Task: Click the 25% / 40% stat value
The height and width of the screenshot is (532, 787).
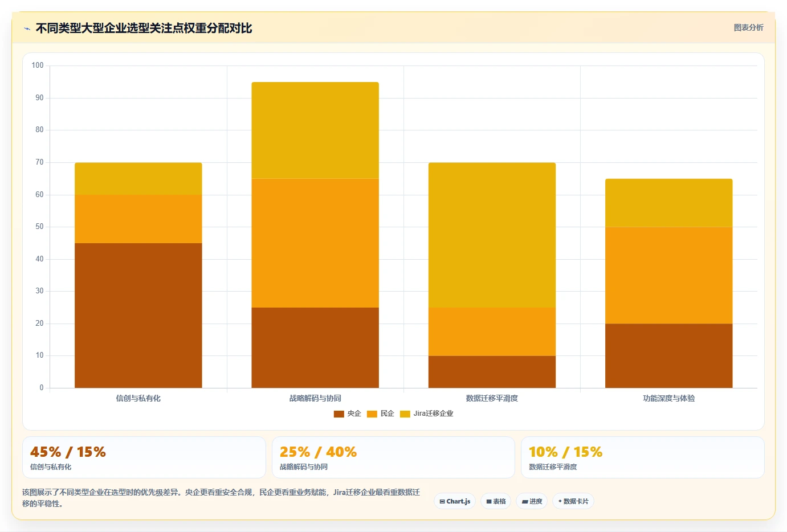Action: pyautogui.click(x=318, y=452)
